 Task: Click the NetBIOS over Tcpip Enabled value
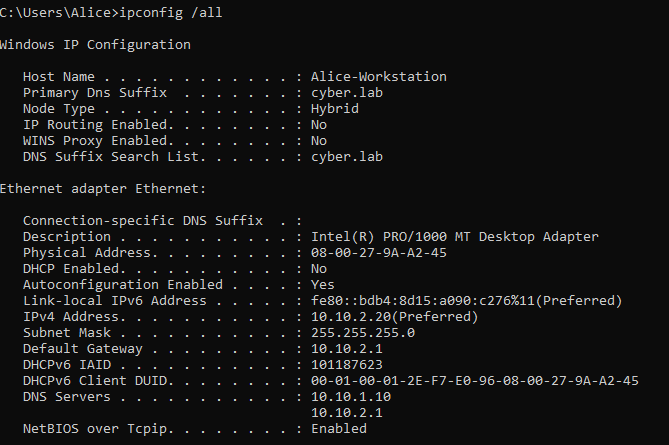[339, 428]
